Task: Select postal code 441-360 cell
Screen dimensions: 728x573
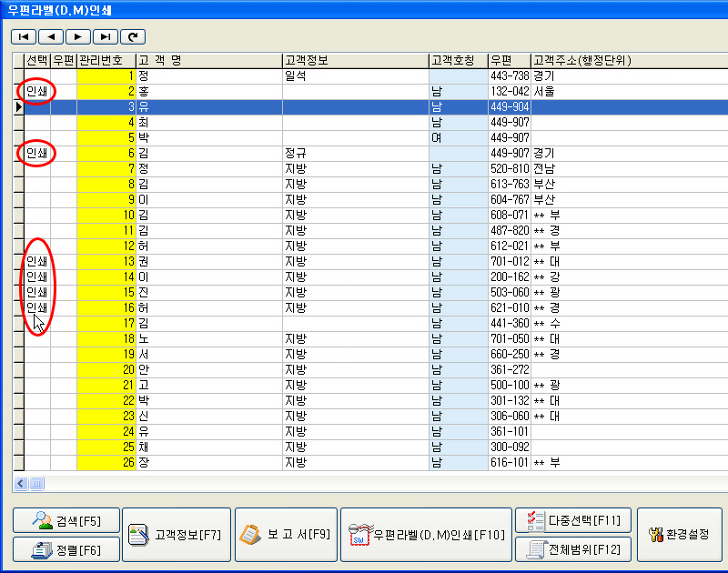Action: [510, 324]
